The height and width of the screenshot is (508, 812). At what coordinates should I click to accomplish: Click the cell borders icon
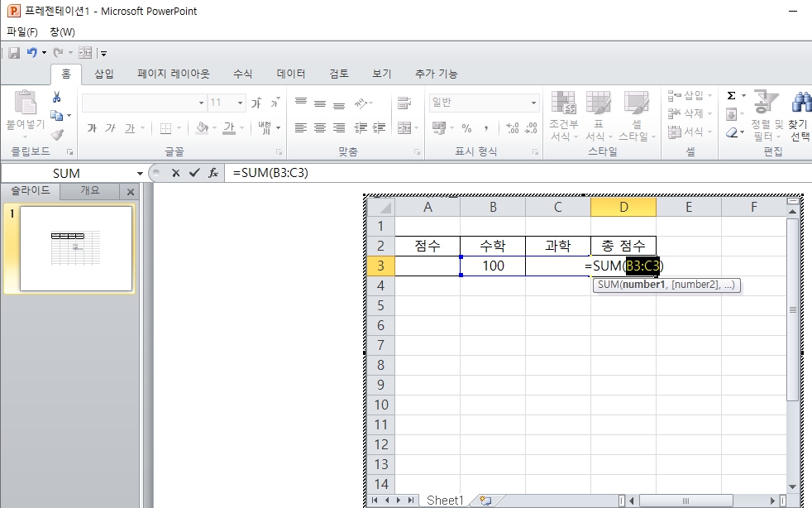pyautogui.click(x=165, y=128)
